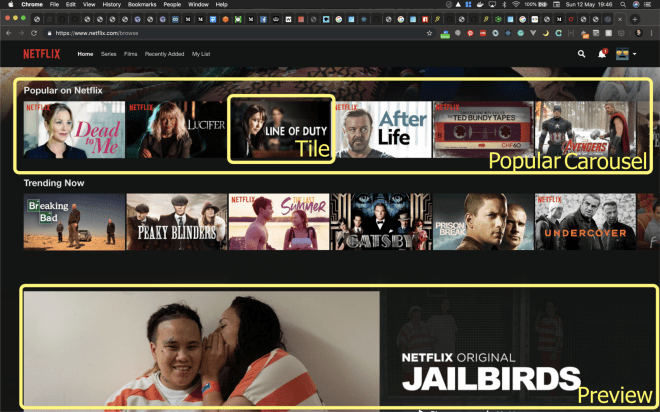The height and width of the screenshot is (412, 660).
Task: Go back with the browser back arrow
Action: coord(8,33)
